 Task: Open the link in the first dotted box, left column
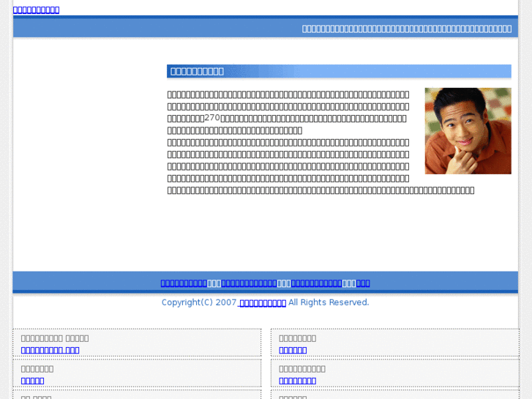[x=50, y=350]
